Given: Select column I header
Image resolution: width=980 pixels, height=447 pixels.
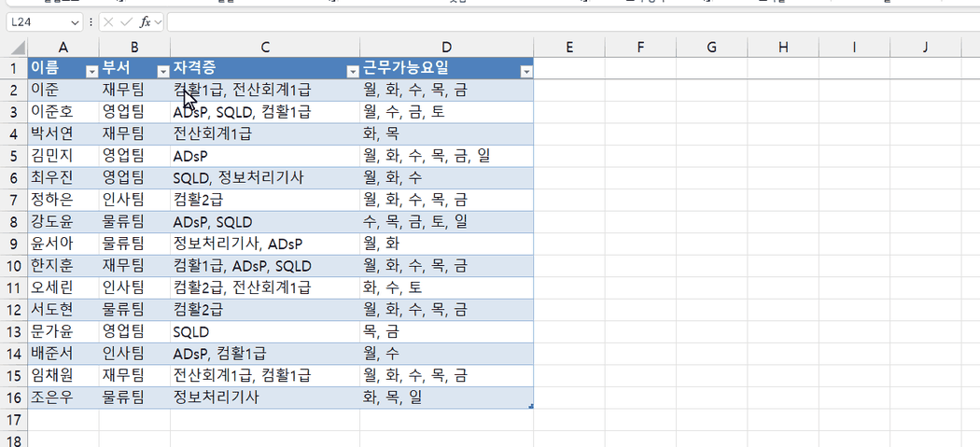Looking at the screenshot, I should point(854,48).
